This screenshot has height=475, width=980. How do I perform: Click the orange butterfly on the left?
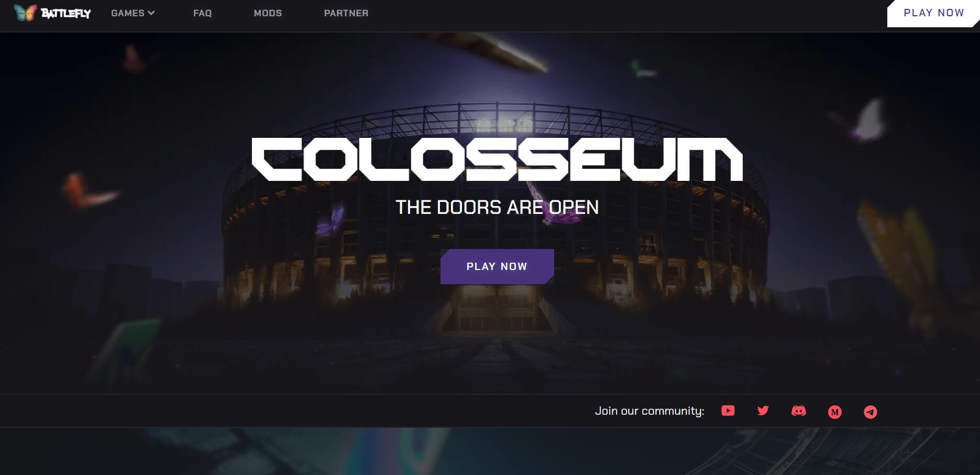(87, 191)
